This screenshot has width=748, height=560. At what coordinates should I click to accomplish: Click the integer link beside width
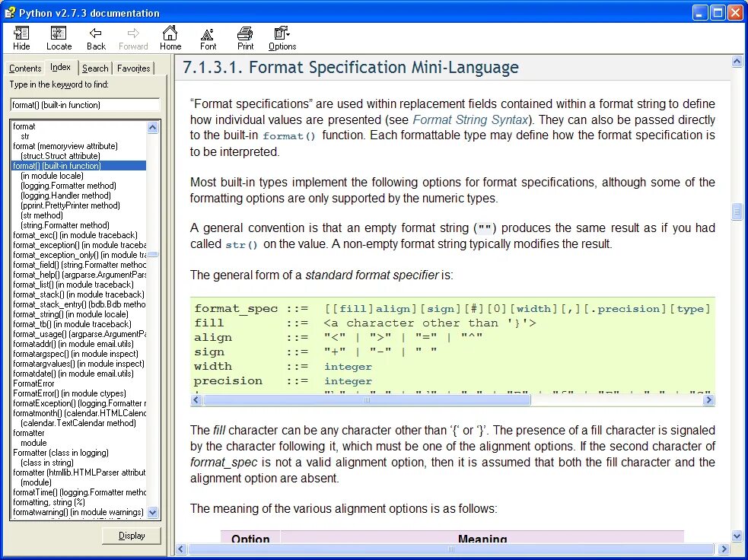pos(348,367)
